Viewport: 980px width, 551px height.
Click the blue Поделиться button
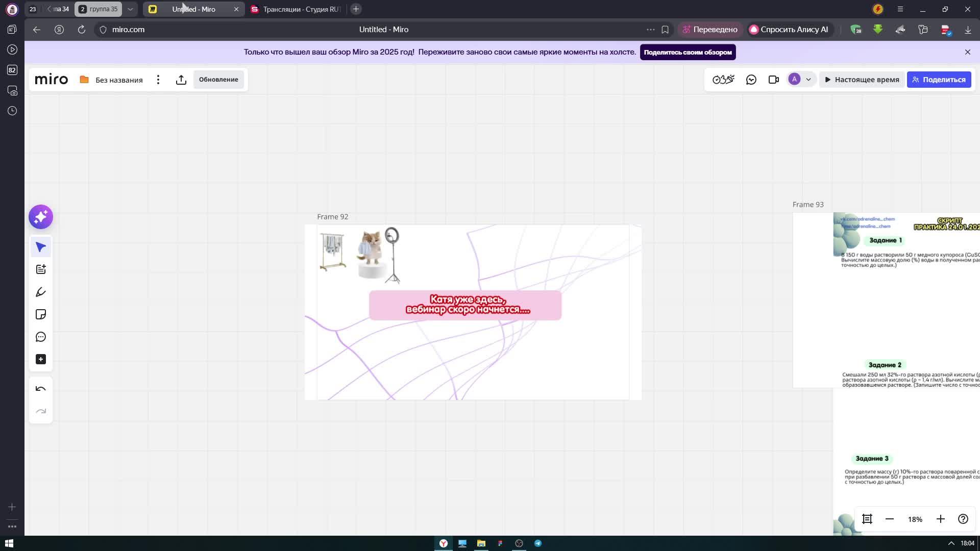click(x=939, y=80)
